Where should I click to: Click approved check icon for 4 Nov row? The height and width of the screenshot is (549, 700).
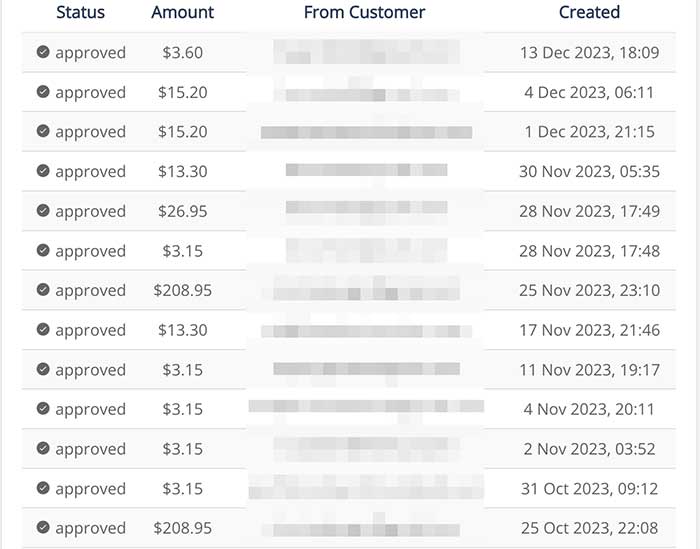[x=43, y=408]
